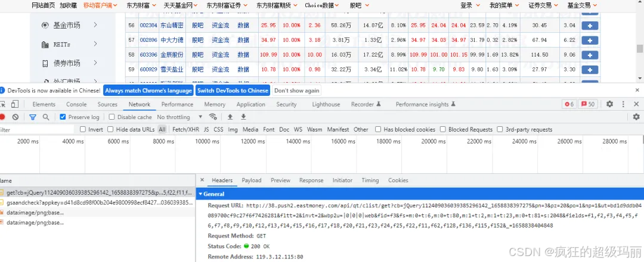This screenshot has height=262, width=644.
Task: Click 基金市场 sidebar icon
Action: pos(45,26)
